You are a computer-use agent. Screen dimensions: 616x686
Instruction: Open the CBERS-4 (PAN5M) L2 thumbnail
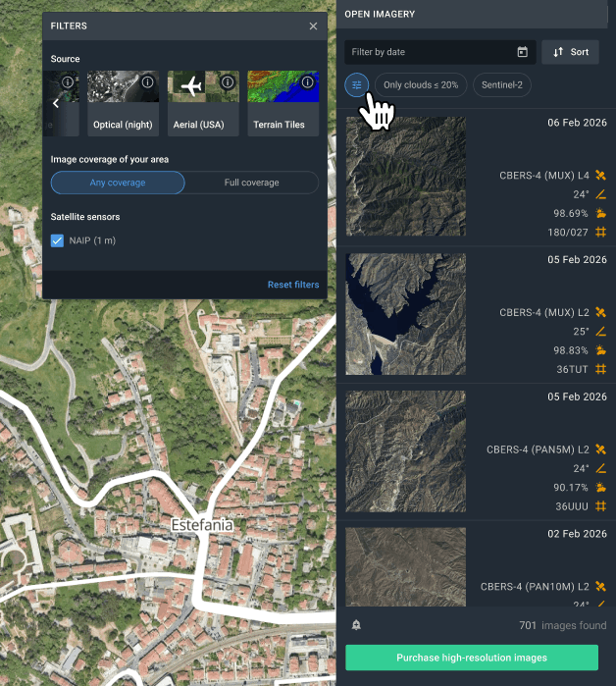406,451
